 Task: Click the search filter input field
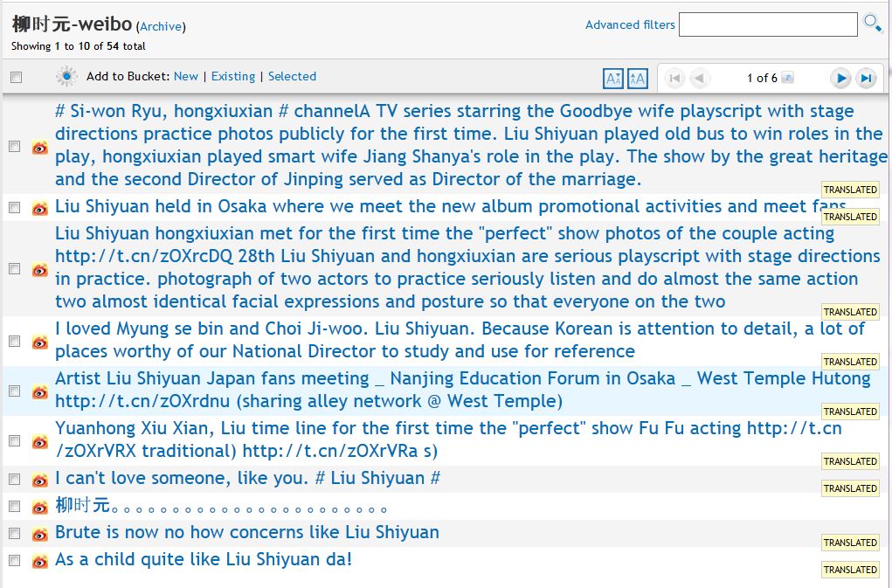coord(768,24)
